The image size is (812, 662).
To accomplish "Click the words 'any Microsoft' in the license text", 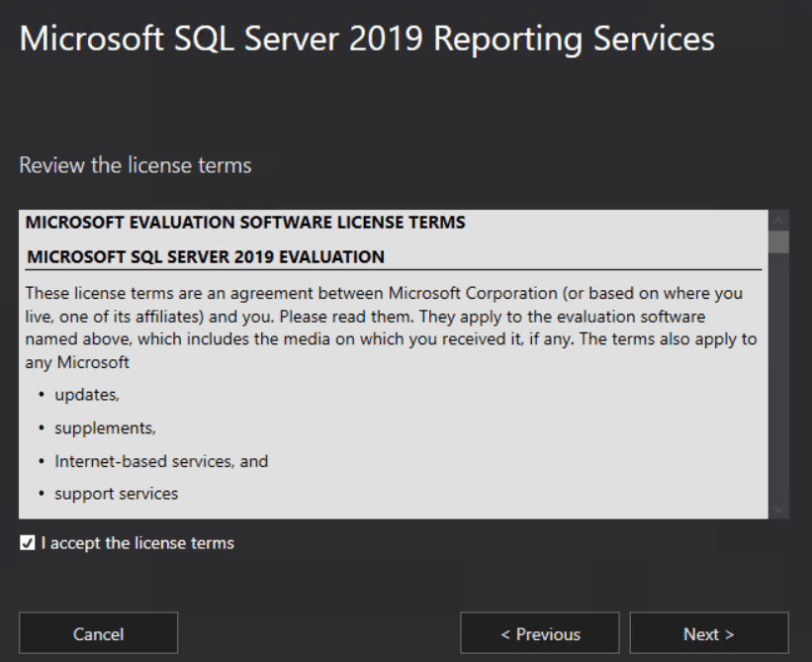I will point(77,362).
